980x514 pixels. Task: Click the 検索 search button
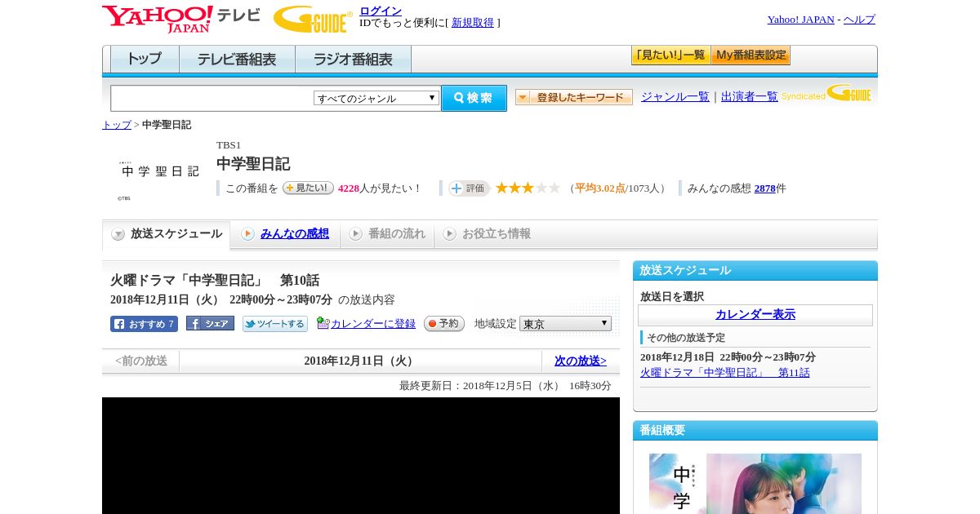click(474, 98)
